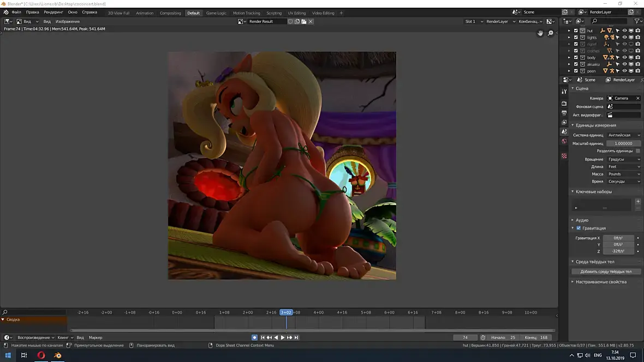The width and height of the screenshot is (644, 362).
Task: Open the Рендеринг menu
Action: (53, 12)
